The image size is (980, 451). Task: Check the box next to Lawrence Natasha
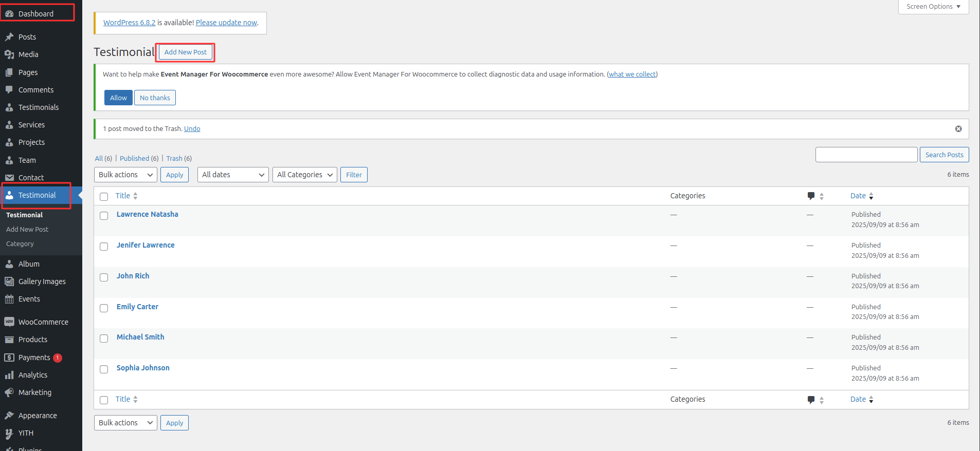click(x=104, y=216)
